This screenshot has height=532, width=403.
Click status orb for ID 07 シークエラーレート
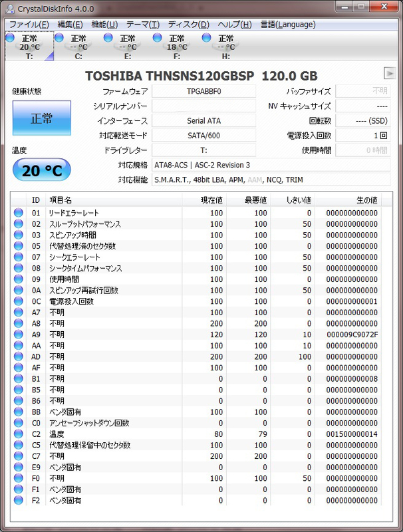(x=19, y=257)
